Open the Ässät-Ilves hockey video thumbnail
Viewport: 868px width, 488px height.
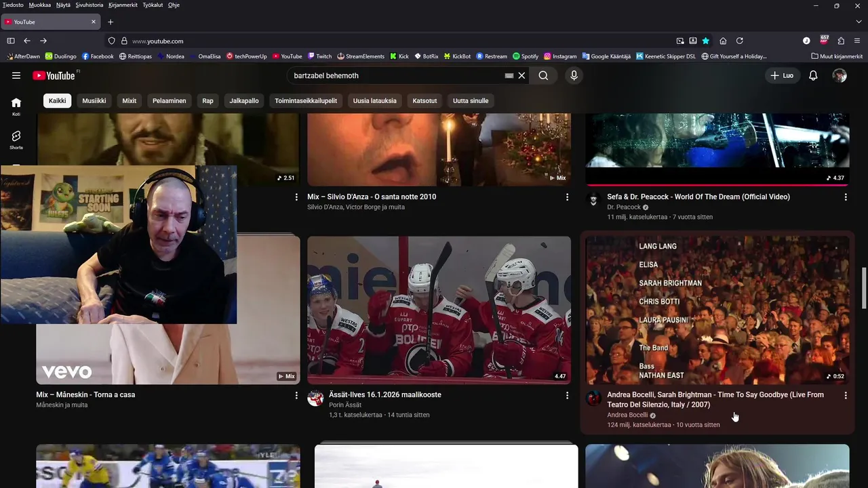pos(439,310)
